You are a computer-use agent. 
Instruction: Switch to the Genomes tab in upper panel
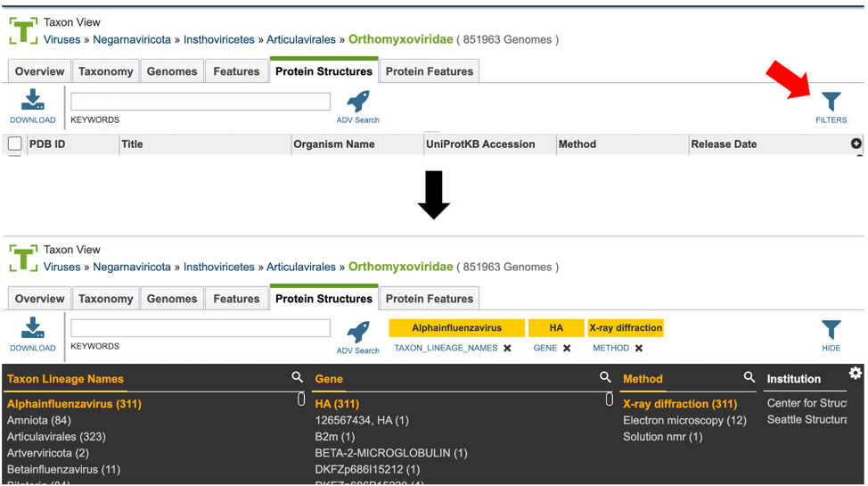[x=172, y=71]
